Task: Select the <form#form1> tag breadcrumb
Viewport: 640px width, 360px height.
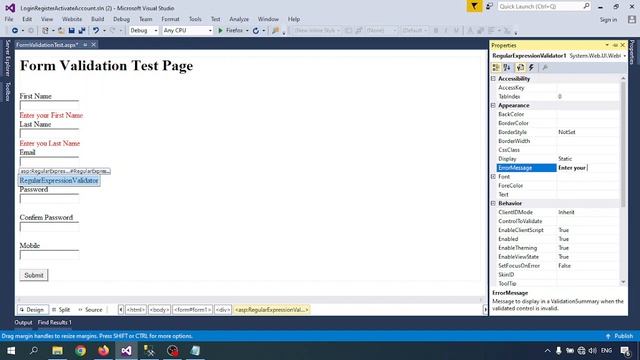Action: [192, 310]
